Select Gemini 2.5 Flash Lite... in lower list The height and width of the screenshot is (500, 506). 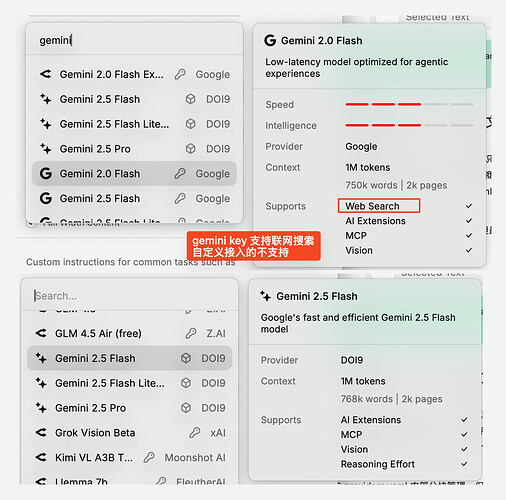tap(130, 383)
